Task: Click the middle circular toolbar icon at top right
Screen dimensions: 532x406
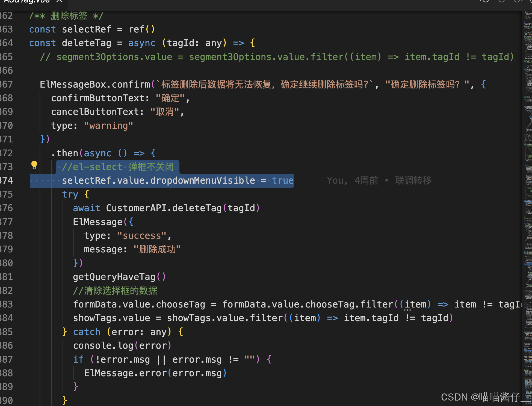Action: point(501,1)
